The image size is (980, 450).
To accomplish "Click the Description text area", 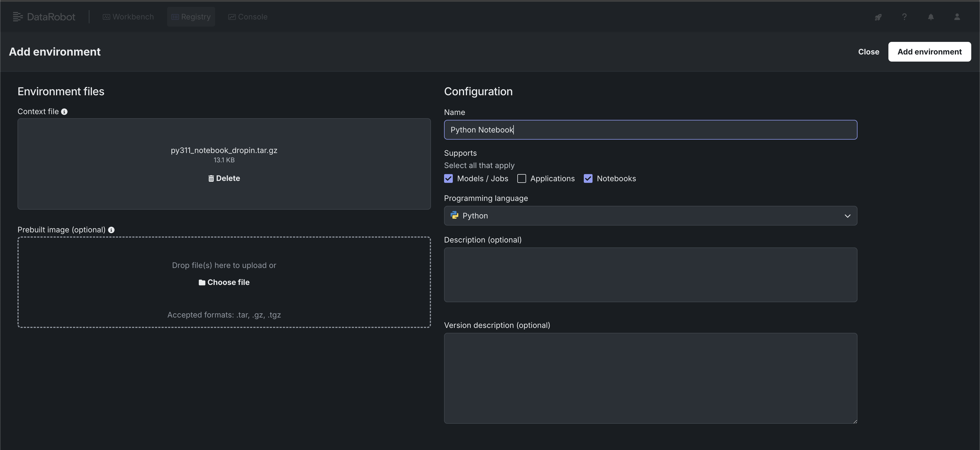I will 650,275.
